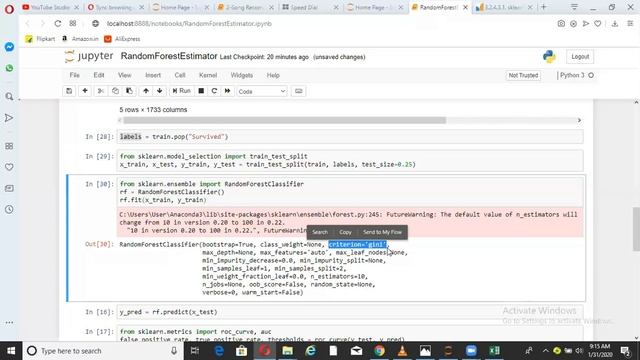The height and width of the screenshot is (360, 640).
Task: Open the Cell menu
Action: point(180,75)
